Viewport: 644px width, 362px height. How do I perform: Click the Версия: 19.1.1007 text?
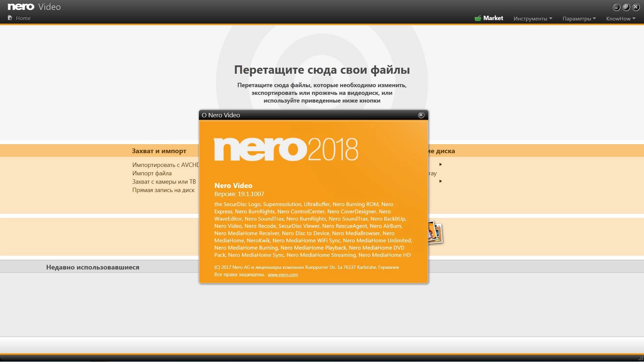[239, 194]
